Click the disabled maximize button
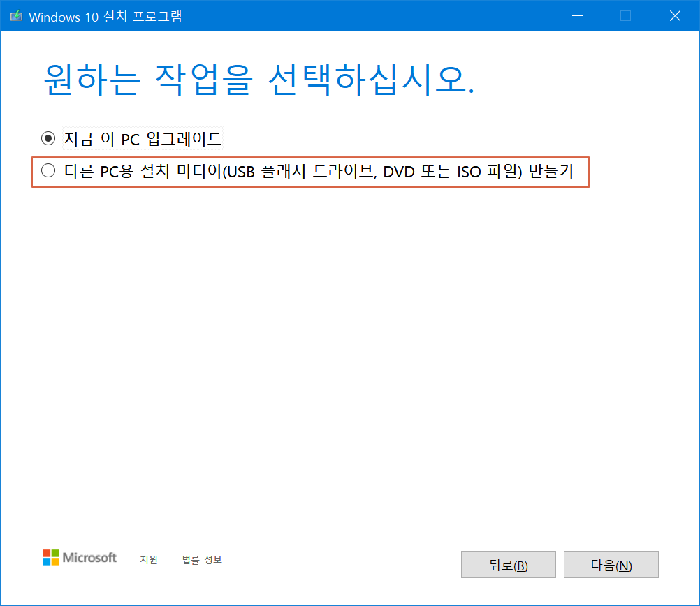The image size is (700, 606). [x=625, y=16]
